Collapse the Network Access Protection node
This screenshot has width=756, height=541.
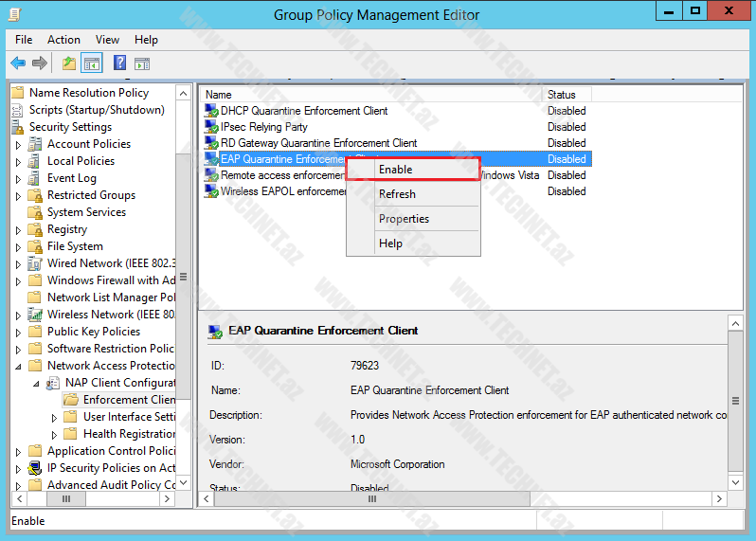click(18, 366)
